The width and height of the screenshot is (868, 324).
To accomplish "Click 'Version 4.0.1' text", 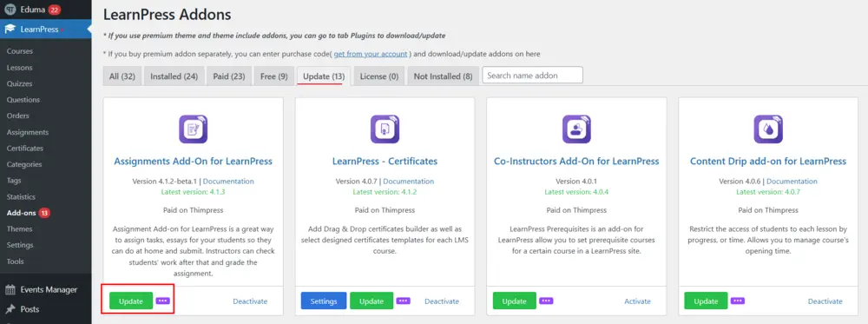I will tap(576, 181).
